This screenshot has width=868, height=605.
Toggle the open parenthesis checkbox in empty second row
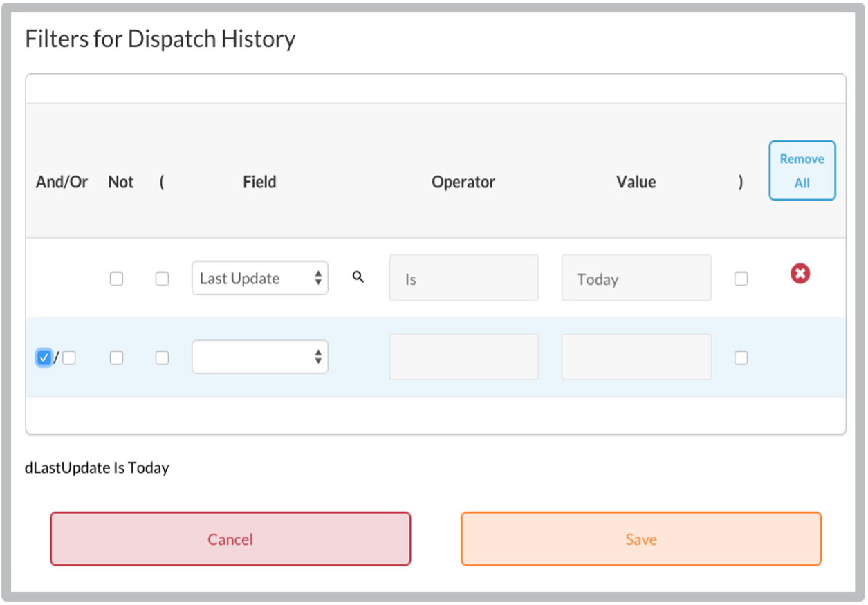[x=162, y=357]
